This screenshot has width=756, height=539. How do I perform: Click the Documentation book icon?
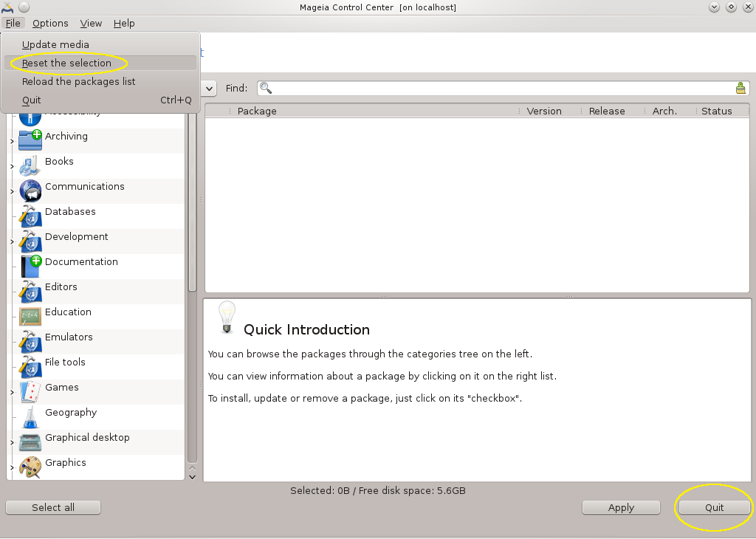tap(30, 266)
